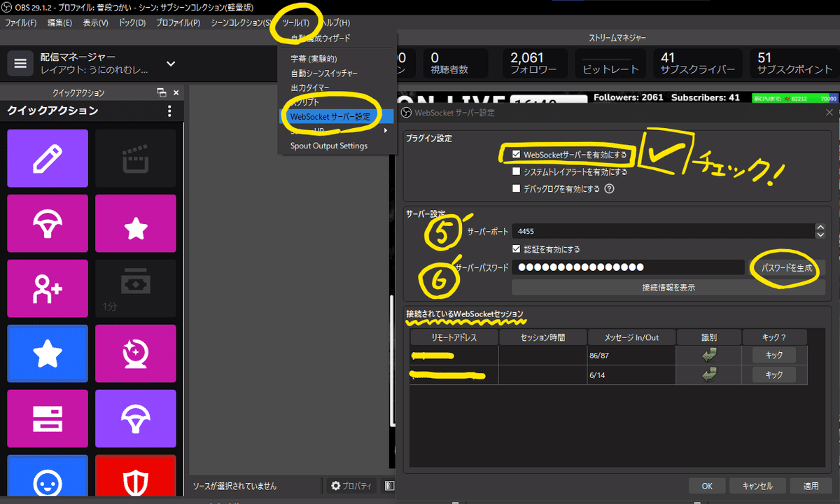
Task: Click OK in WebSocket settings dialog
Action: point(707,486)
